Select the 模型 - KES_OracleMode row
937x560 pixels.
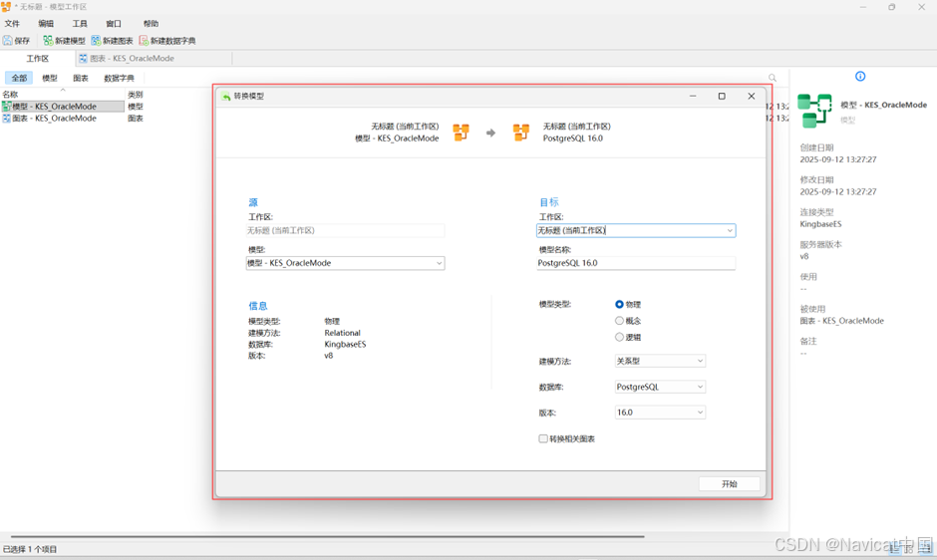click(x=62, y=107)
